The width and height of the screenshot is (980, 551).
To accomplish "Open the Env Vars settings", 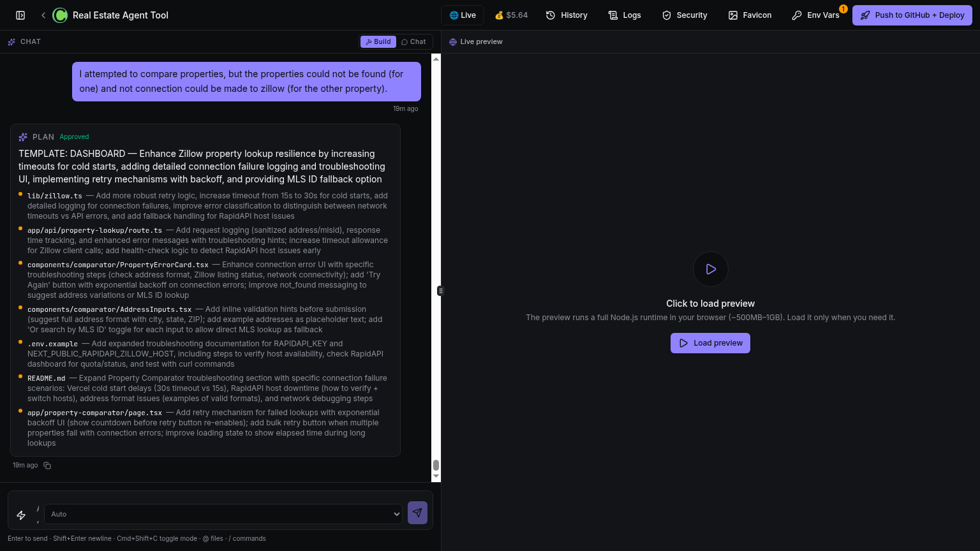I will 816,15.
